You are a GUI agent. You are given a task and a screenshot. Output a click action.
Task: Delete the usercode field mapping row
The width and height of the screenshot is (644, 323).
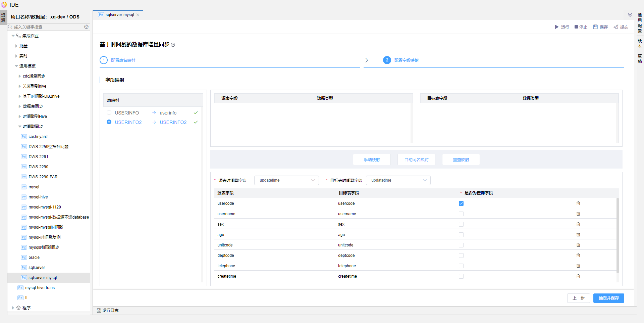(578, 203)
